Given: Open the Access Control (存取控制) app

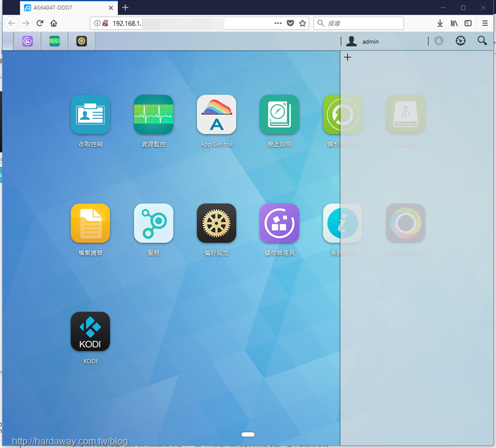Looking at the screenshot, I should 90,114.
